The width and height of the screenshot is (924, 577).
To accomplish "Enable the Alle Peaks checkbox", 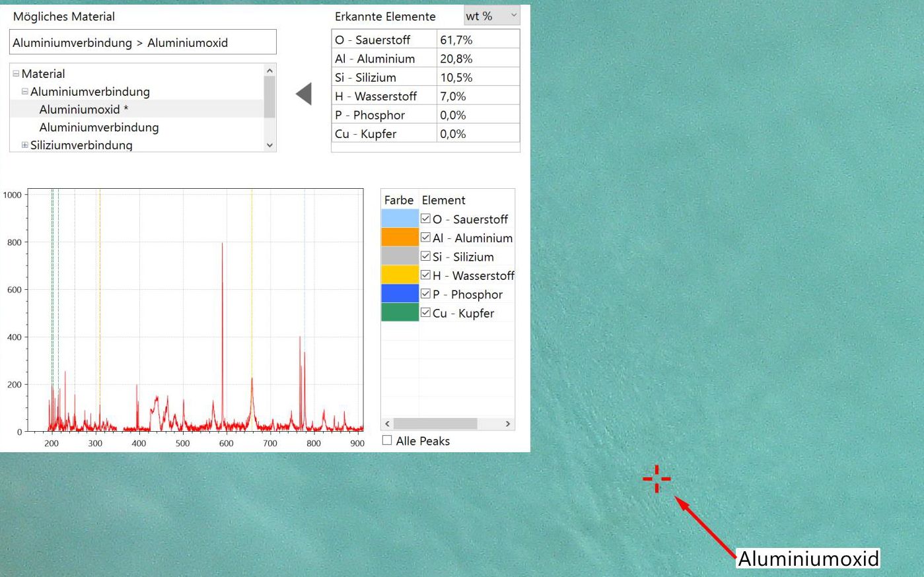I will click(x=387, y=440).
